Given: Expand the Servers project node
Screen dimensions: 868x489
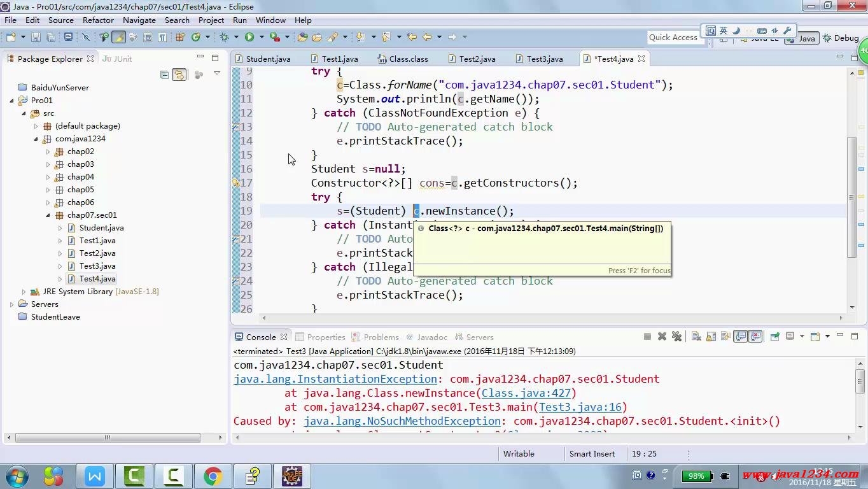Looking at the screenshot, I should (x=11, y=304).
